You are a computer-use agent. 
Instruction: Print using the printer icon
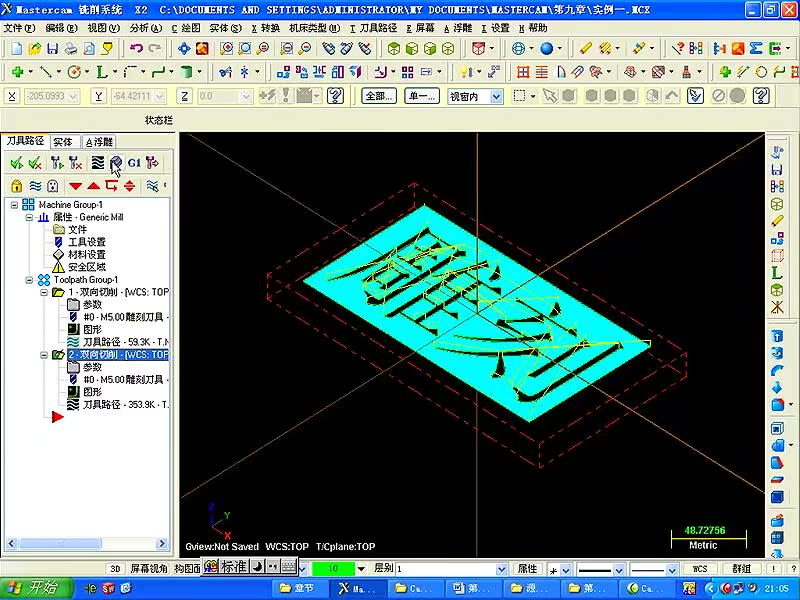71,48
